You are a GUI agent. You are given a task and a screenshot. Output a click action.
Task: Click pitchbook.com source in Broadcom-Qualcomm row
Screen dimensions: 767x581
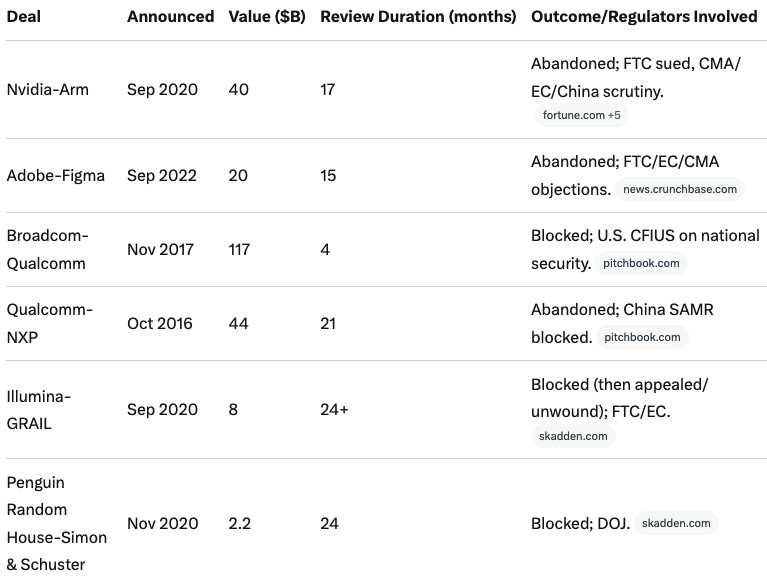(641, 263)
